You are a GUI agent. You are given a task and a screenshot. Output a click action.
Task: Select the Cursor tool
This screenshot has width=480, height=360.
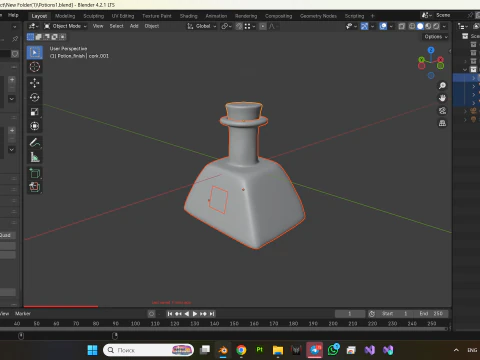(35, 67)
